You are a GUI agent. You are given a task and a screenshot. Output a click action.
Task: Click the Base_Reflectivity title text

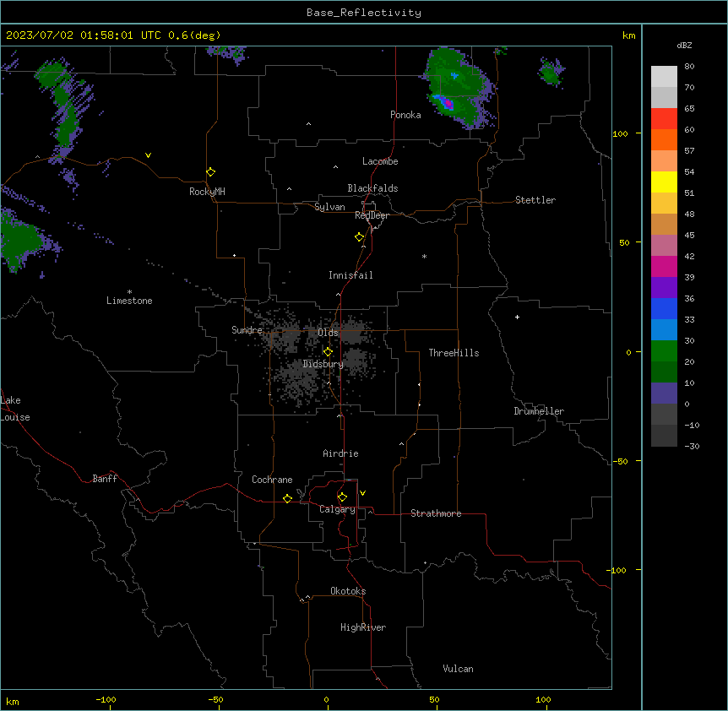[364, 13]
